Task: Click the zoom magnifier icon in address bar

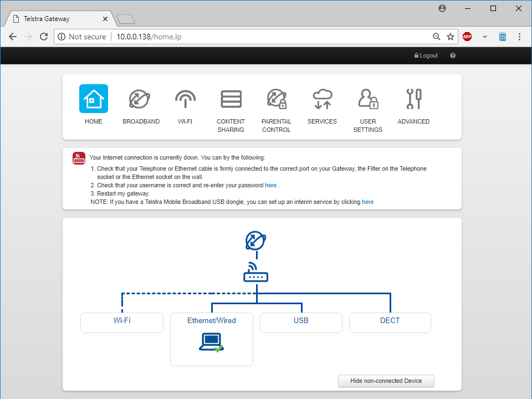Action: coord(436,37)
